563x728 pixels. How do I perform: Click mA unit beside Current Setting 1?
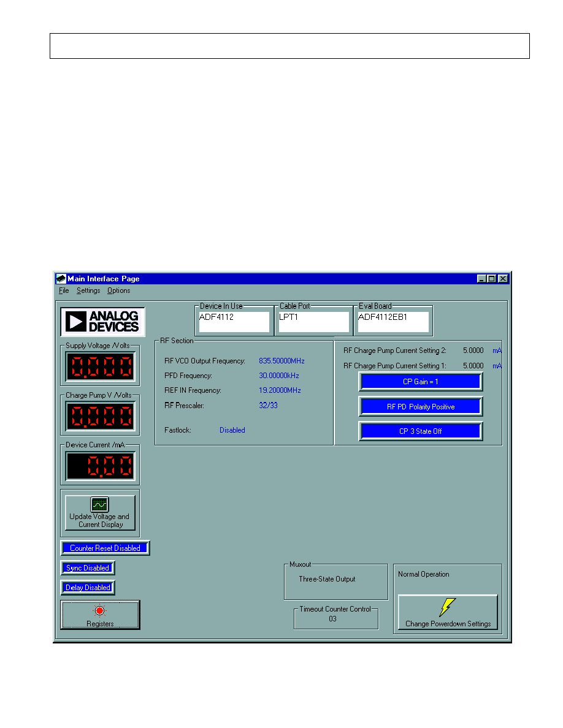497,366
